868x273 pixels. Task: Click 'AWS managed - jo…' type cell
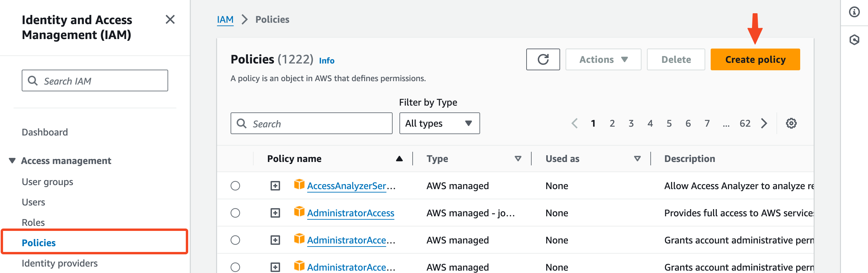pyautogui.click(x=471, y=213)
